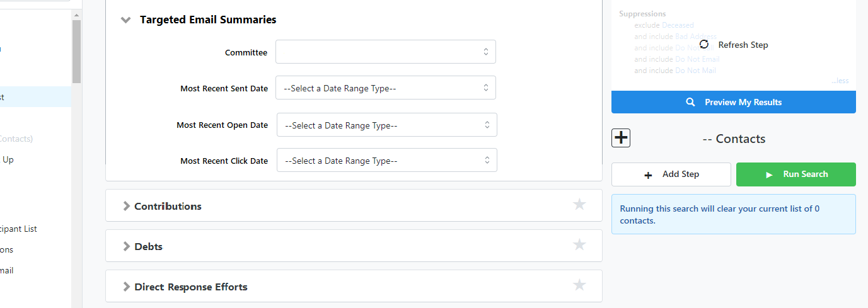Click the green Run Search button

coord(796,174)
